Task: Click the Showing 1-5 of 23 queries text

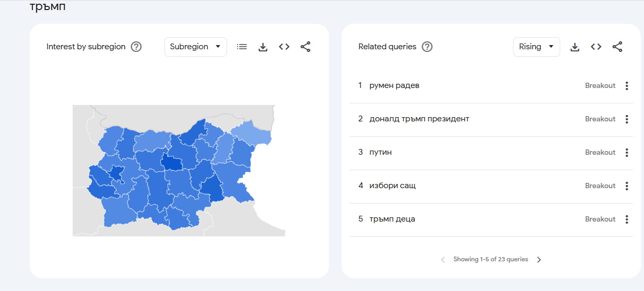Action: 491,260
